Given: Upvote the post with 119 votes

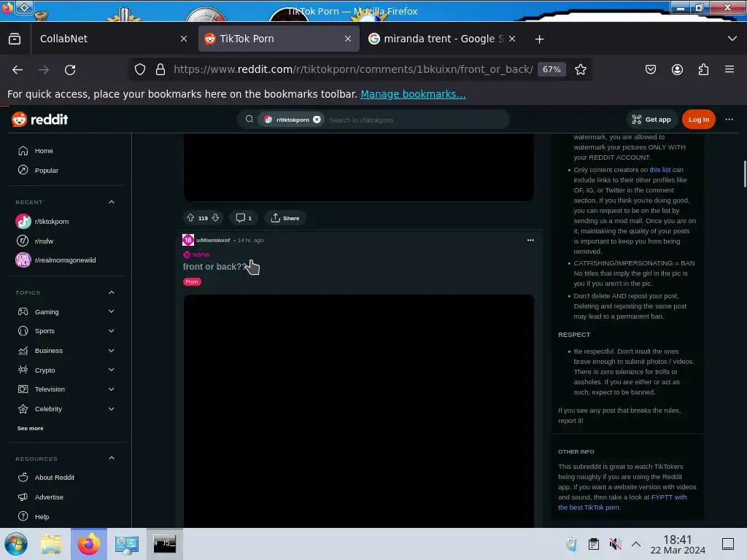Looking at the screenshot, I should point(190,218).
